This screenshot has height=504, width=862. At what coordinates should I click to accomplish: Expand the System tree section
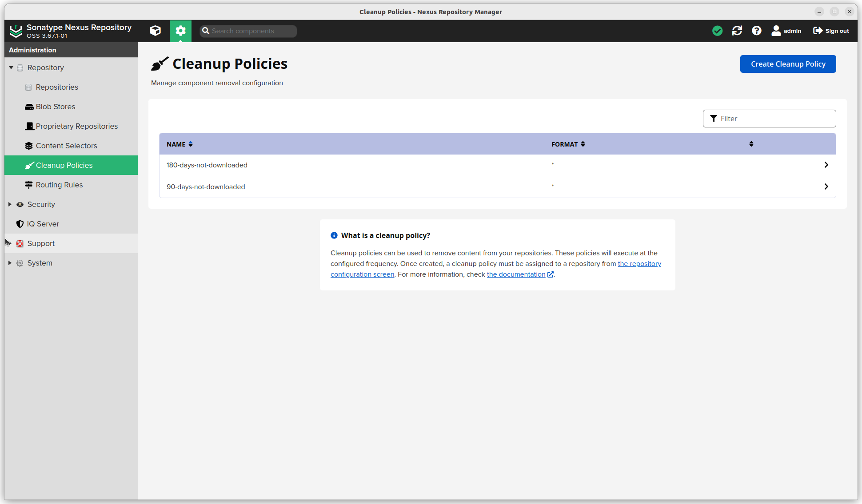[x=10, y=263]
